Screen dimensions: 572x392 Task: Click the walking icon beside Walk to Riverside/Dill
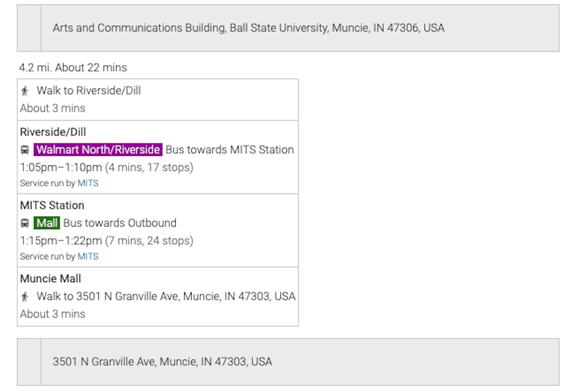(25, 91)
